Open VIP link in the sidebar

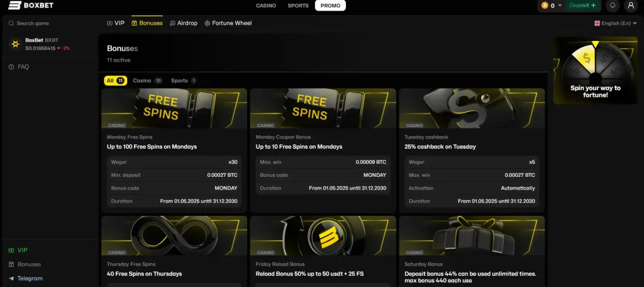[x=18, y=250]
